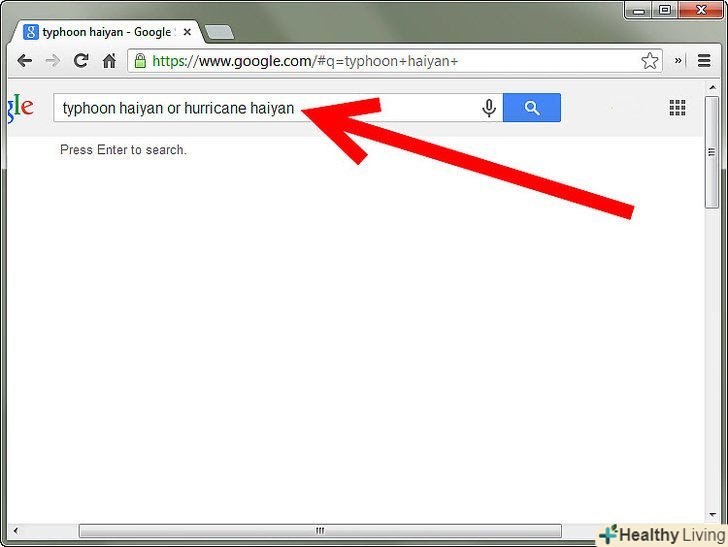Click the forward navigation arrow
Viewport: 728px width, 547px height.
52,61
